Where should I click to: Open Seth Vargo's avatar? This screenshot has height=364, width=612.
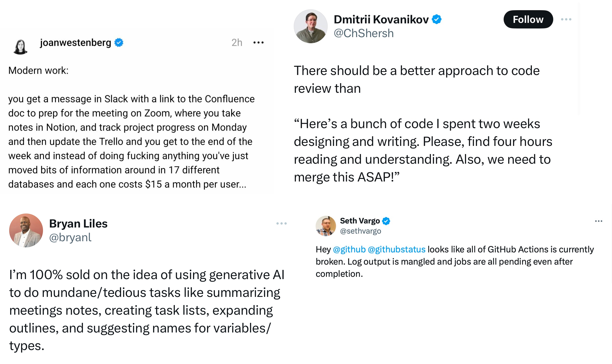[x=326, y=226]
